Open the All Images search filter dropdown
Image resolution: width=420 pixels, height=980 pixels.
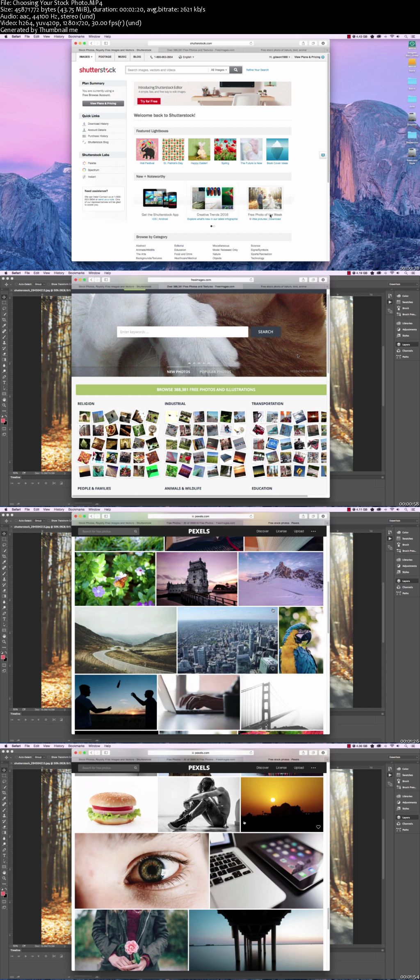[219, 70]
